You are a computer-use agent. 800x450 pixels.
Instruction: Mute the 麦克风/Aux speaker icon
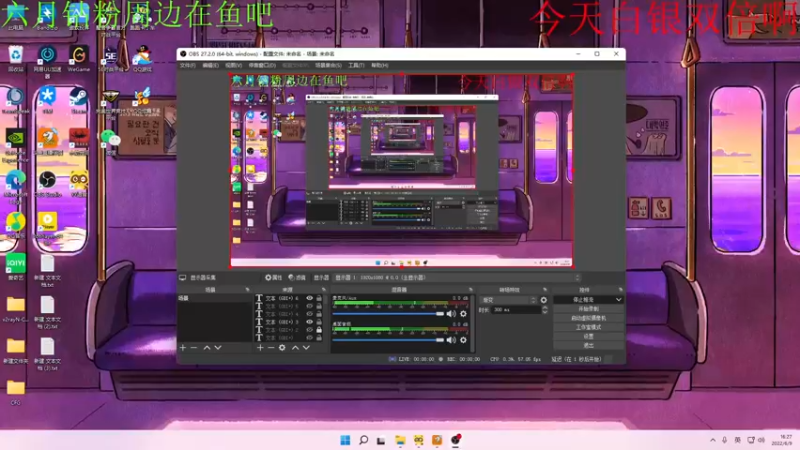451,314
